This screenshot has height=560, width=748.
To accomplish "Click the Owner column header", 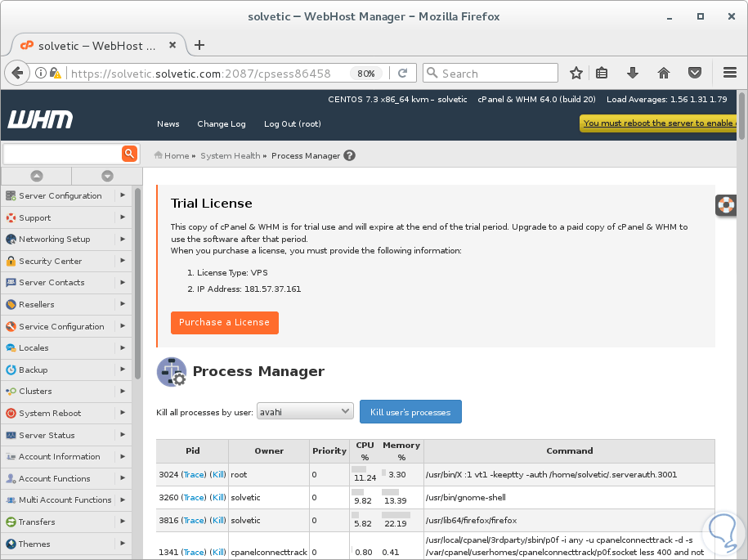I will (x=269, y=450).
